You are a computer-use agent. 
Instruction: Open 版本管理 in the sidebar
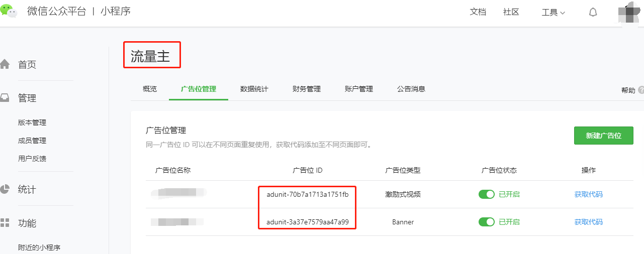click(x=32, y=122)
